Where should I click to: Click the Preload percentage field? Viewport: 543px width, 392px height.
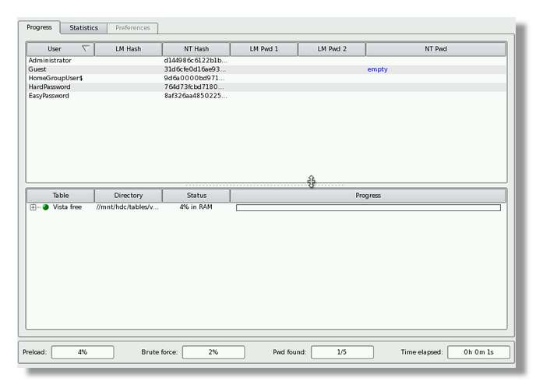[82, 352]
